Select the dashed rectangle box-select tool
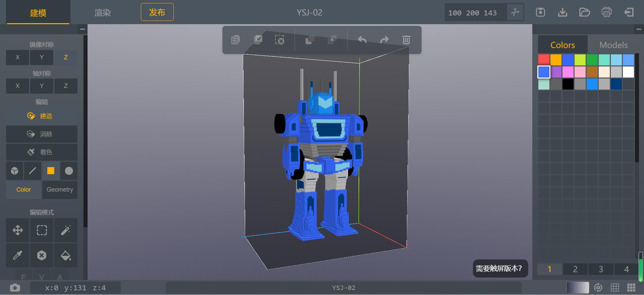 [42, 230]
